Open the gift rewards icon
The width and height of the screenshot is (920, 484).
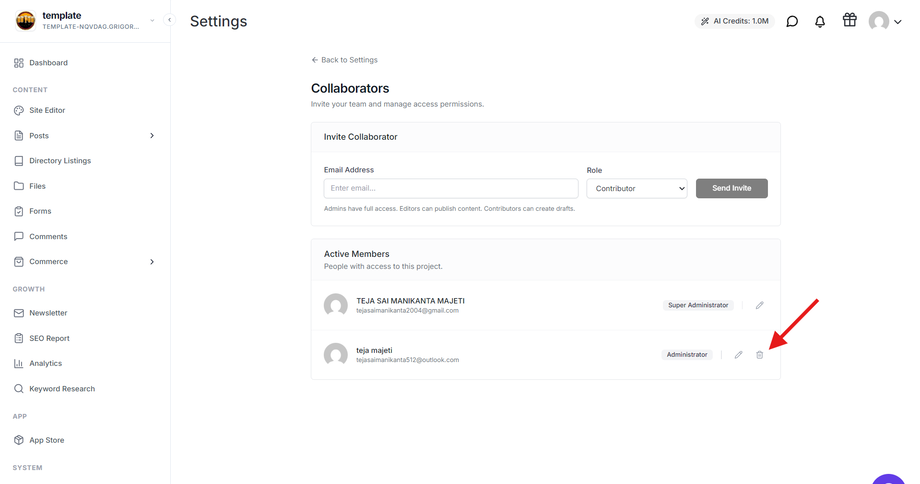pos(850,20)
